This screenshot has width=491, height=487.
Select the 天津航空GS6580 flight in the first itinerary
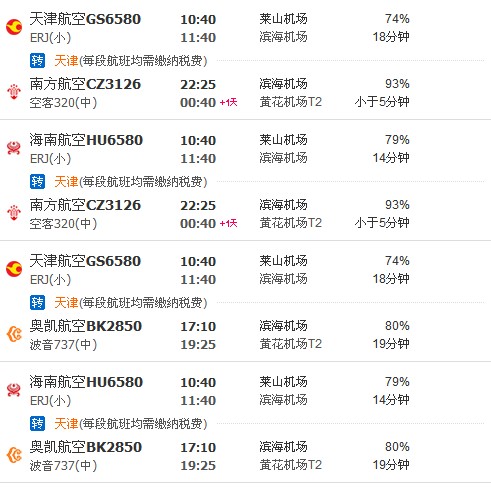(x=85, y=19)
